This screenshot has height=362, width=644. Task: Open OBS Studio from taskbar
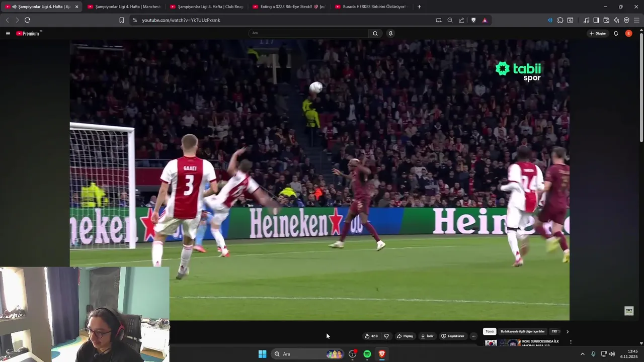tap(353, 354)
